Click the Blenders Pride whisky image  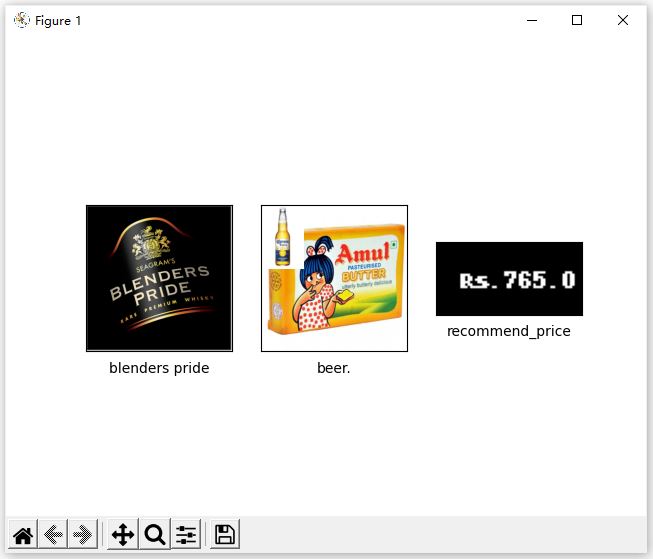pos(159,278)
